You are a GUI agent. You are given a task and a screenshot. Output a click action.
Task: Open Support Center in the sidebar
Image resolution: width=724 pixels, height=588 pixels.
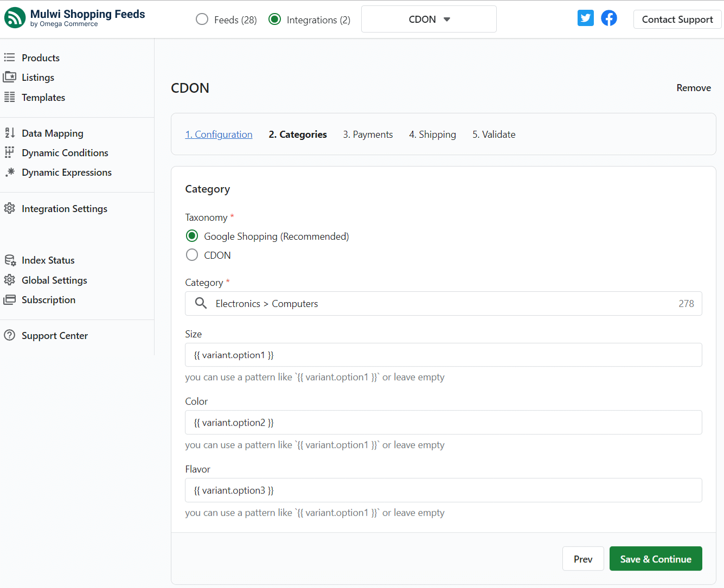(55, 336)
